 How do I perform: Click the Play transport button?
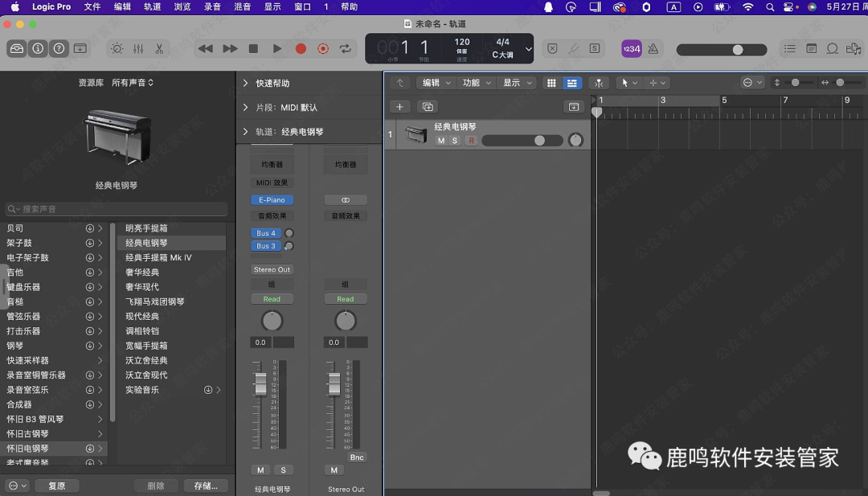[x=277, y=49]
